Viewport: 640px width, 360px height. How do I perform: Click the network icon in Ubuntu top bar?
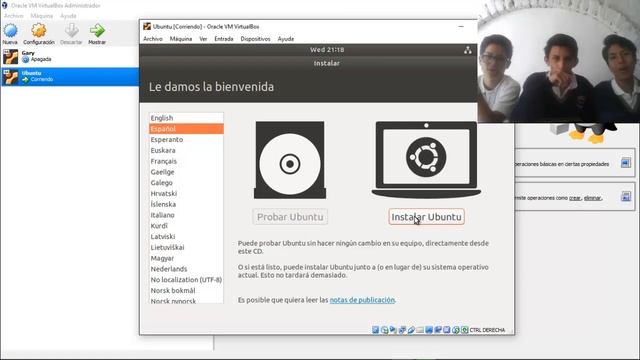pos(468,50)
